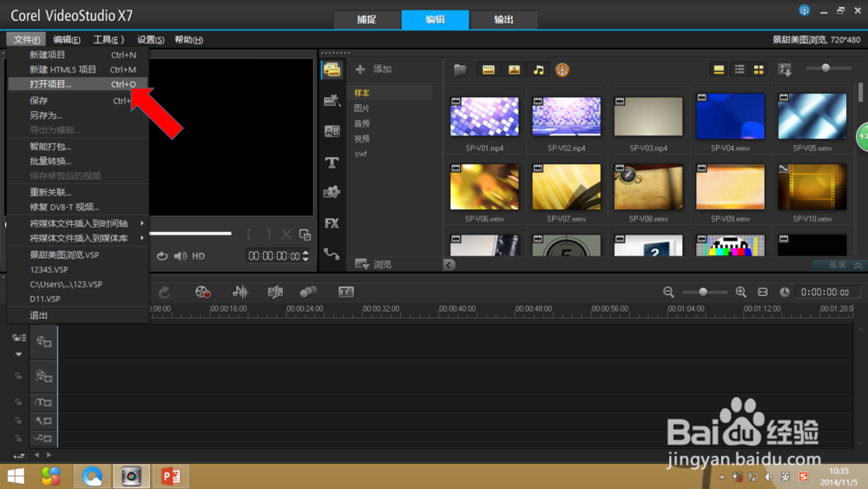
Task: Open PowerPoint from the taskbar
Action: tap(170, 476)
